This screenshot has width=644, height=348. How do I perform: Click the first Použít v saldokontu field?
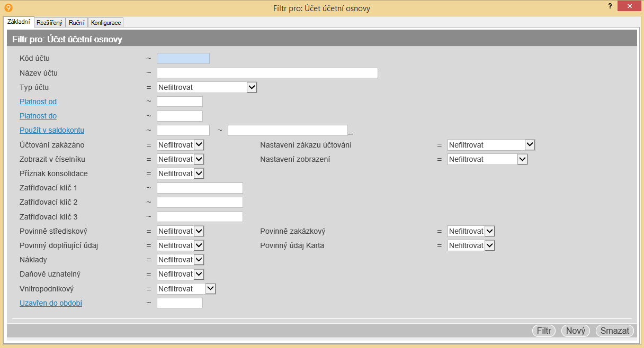pos(183,130)
